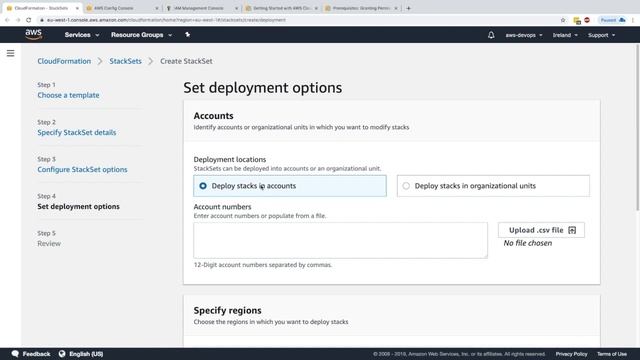Click the Specify regions heading
This screenshot has width=640, height=360.
(x=227, y=311)
